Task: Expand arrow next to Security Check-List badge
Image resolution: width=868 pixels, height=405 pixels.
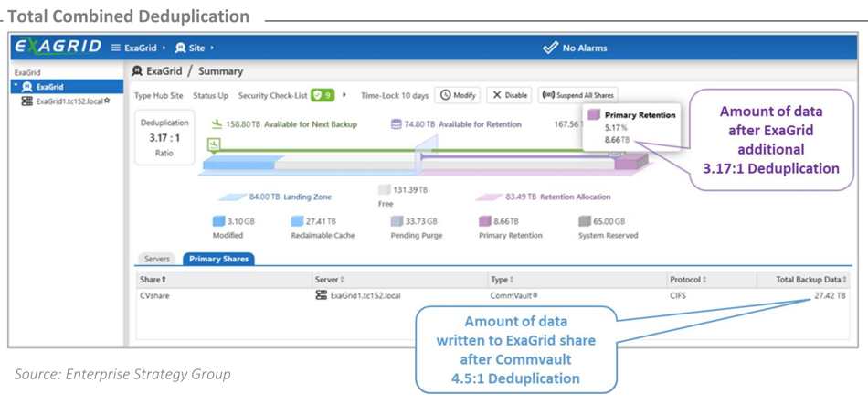Action: [x=344, y=95]
